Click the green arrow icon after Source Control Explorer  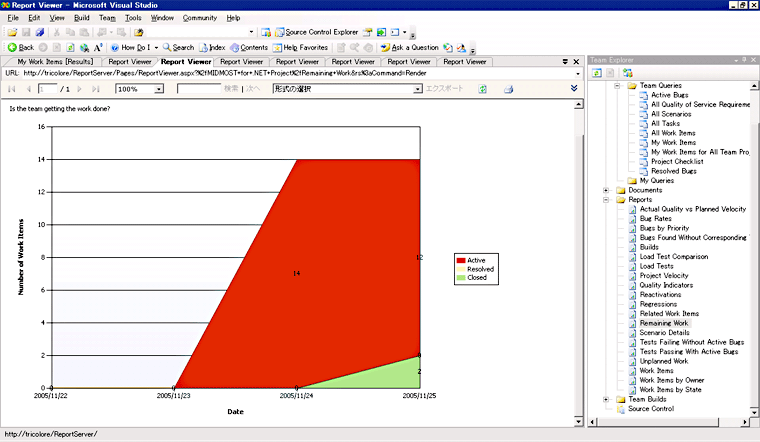pos(381,32)
